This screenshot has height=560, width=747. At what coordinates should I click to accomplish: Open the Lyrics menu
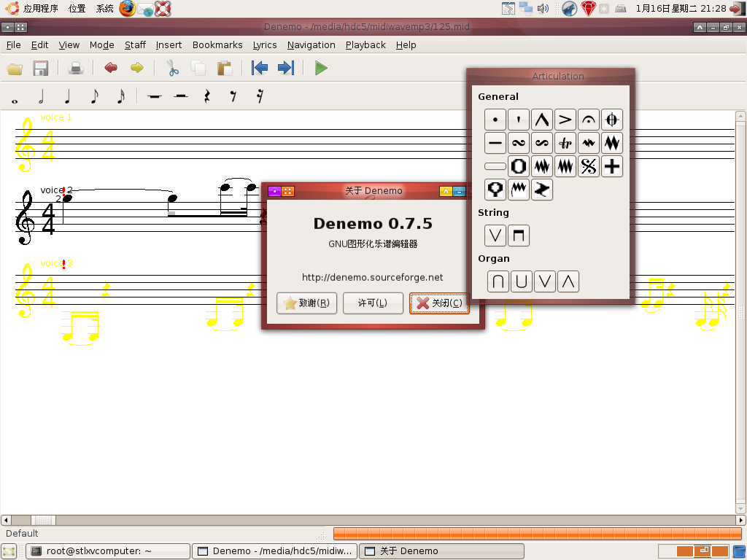pos(264,44)
